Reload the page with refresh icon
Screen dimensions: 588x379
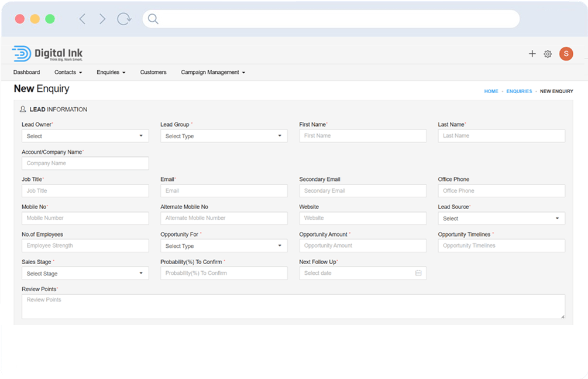tap(124, 19)
